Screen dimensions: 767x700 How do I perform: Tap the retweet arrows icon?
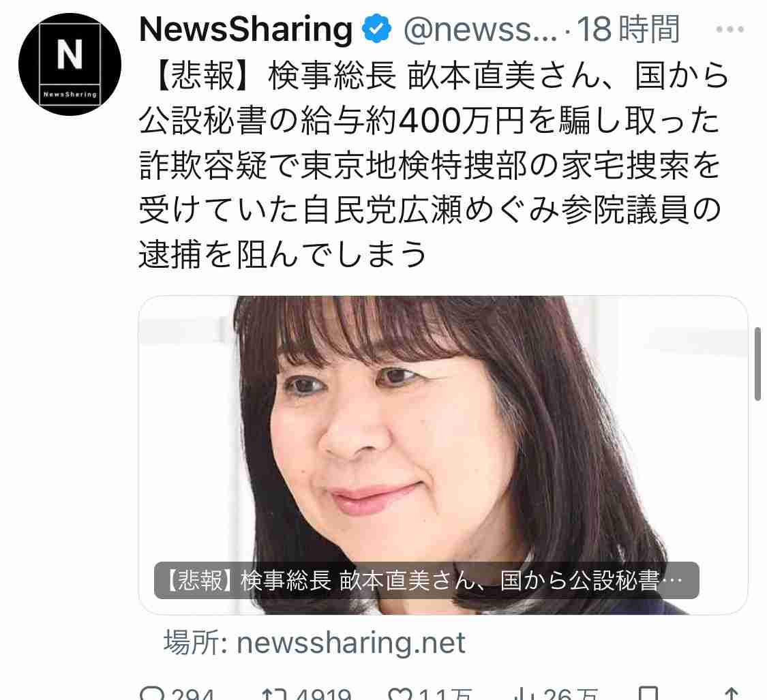[x=274, y=694]
